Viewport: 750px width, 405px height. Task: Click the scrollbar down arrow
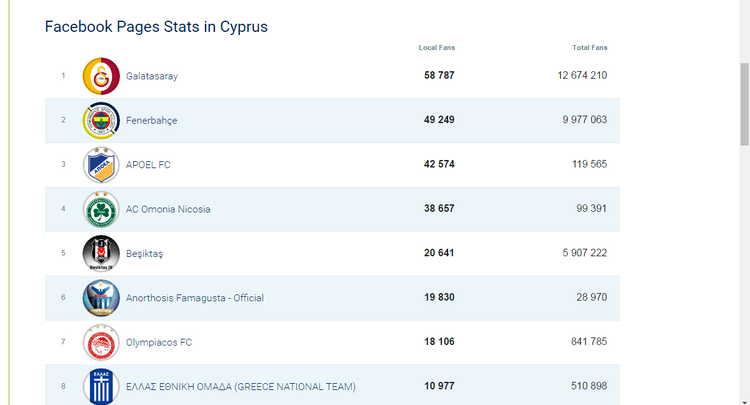[x=745, y=402]
